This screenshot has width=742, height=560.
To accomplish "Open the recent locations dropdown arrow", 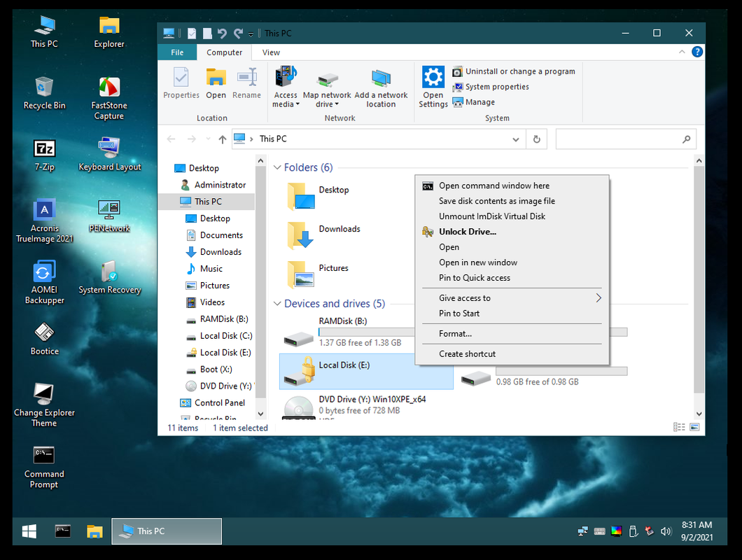I will pos(208,139).
